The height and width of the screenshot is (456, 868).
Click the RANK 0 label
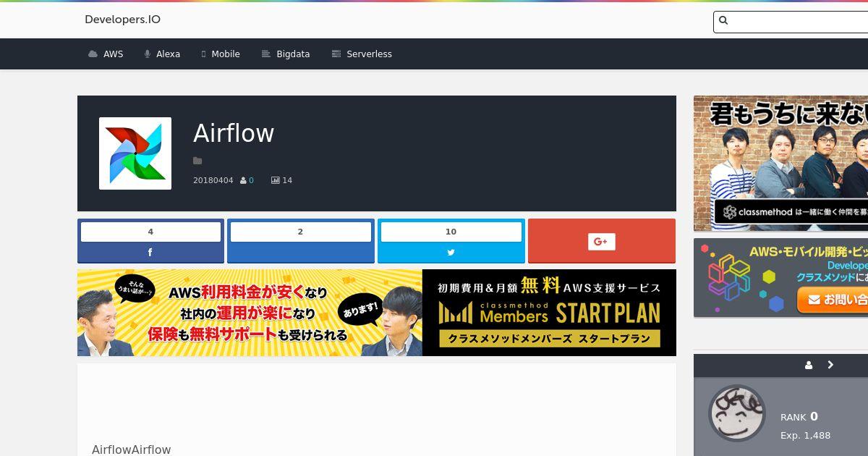(x=799, y=416)
